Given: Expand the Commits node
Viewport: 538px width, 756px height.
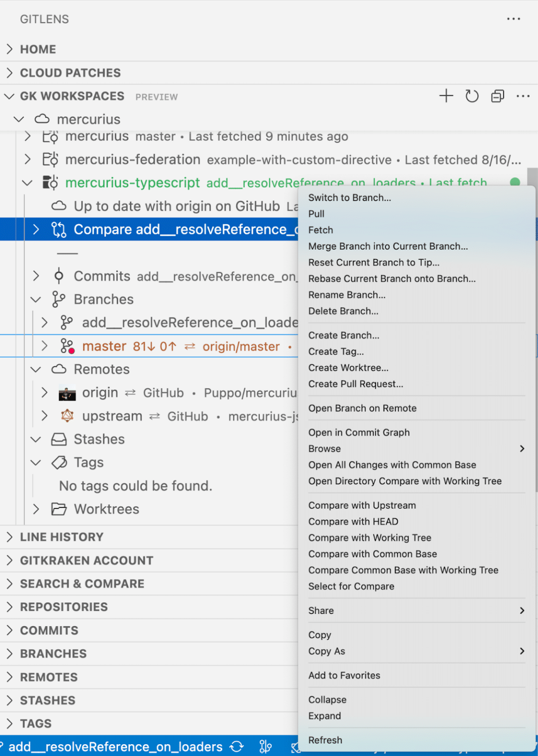Looking at the screenshot, I should 35,276.
